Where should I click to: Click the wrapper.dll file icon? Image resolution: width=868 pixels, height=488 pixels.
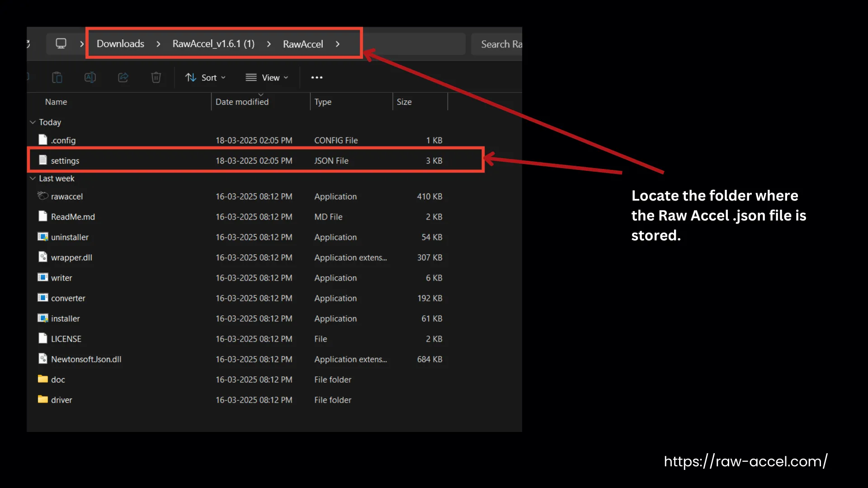click(x=42, y=257)
